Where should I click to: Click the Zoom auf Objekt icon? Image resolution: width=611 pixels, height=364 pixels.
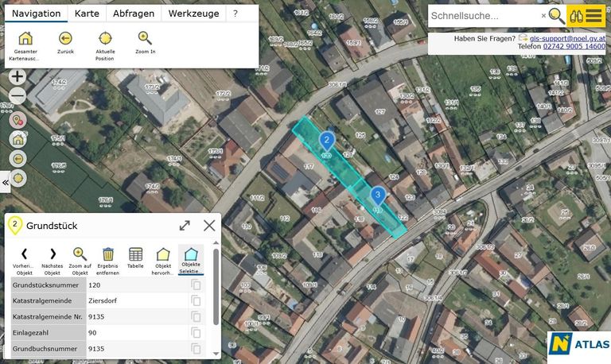79,254
